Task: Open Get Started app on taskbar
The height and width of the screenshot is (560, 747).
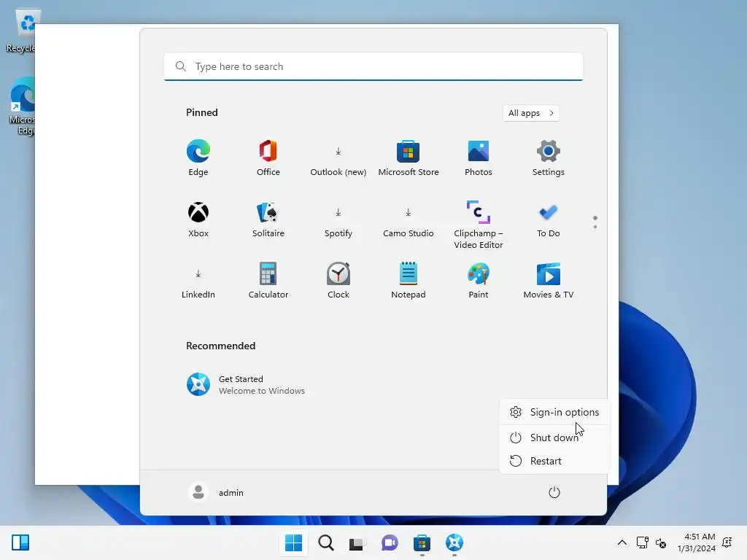Action: (454, 542)
